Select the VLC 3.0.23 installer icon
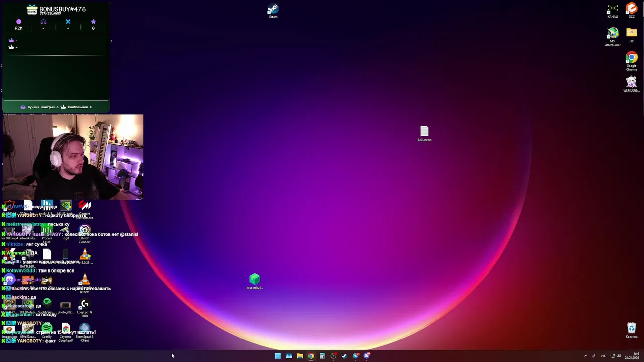The height and width of the screenshot is (362, 644). point(85,257)
